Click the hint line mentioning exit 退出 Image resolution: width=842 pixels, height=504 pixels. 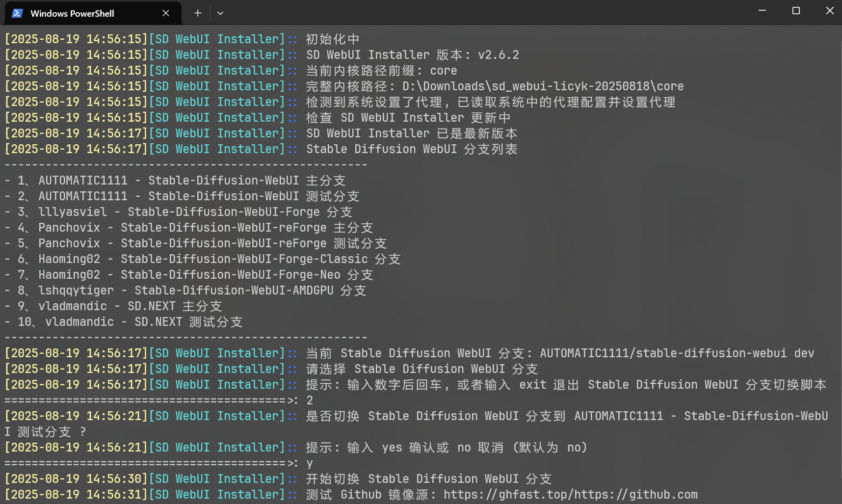click(x=566, y=385)
